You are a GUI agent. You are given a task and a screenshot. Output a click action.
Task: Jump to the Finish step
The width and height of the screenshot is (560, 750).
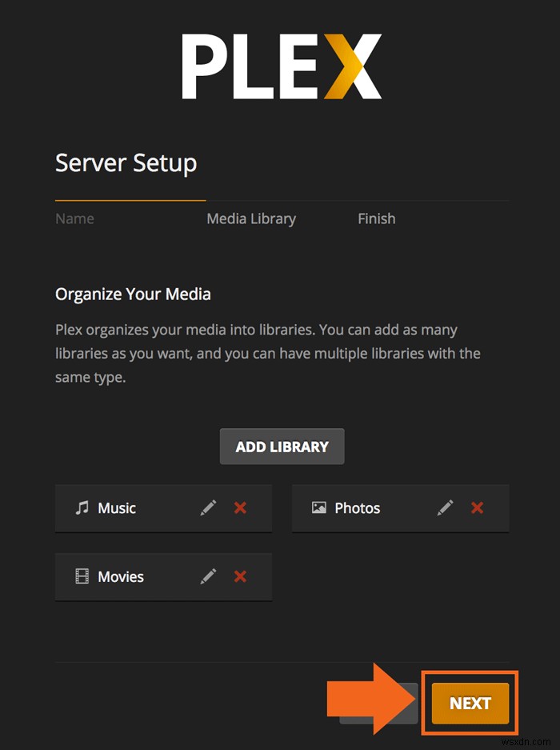pyautogui.click(x=377, y=219)
